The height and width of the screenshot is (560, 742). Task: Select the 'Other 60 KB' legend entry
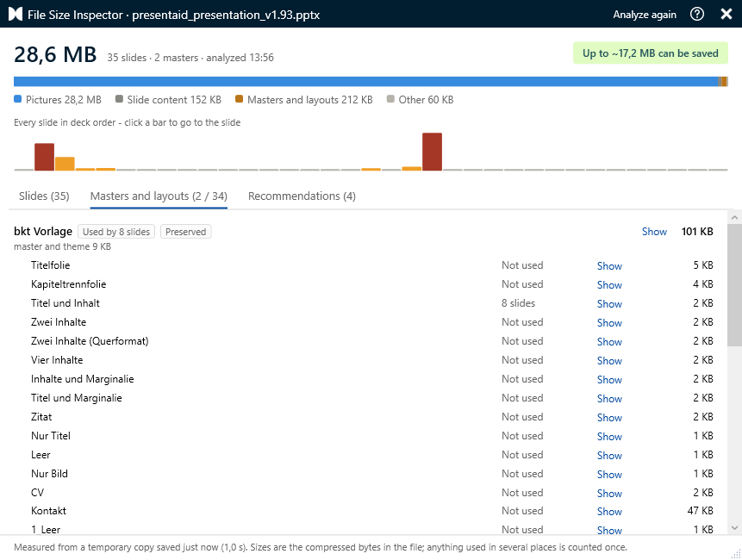coord(421,99)
